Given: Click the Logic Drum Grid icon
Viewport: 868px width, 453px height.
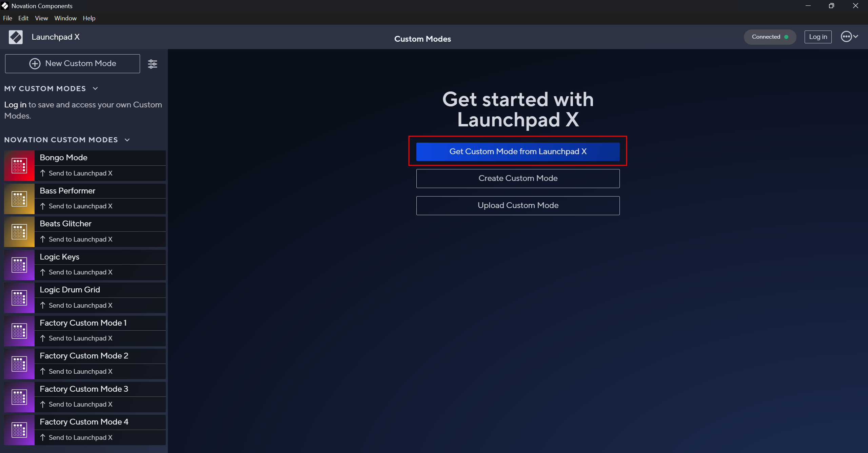Looking at the screenshot, I should (19, 298).
